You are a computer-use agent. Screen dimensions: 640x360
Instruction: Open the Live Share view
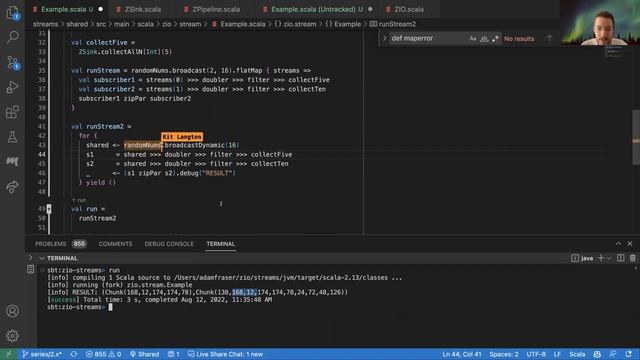[x=12, y=187]
